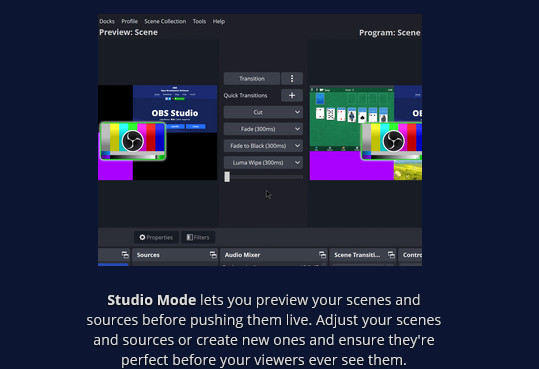Click the Quick Transitions label

point(245,95)
